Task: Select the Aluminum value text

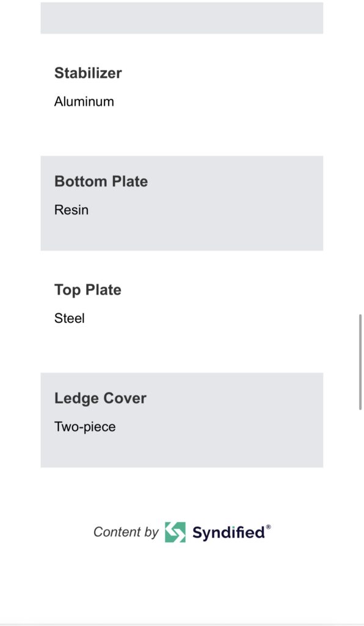Action: coord(84,101)
